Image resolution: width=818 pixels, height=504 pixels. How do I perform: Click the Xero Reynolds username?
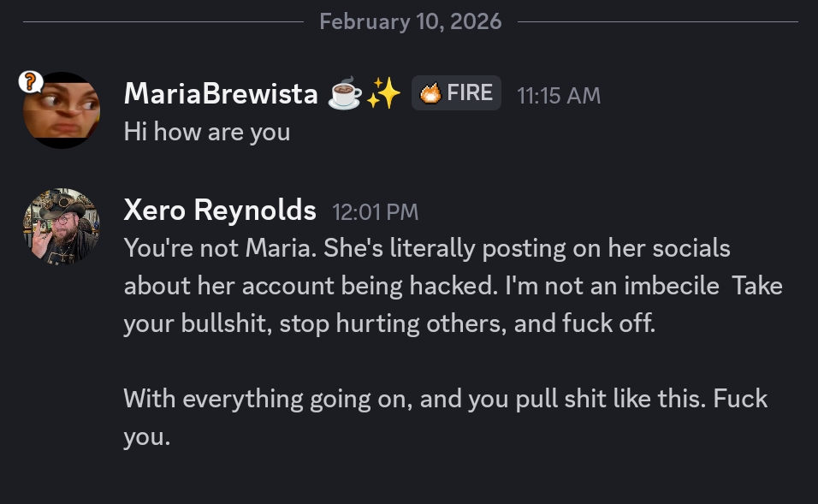pyautogui.click(x=220, y=210)
